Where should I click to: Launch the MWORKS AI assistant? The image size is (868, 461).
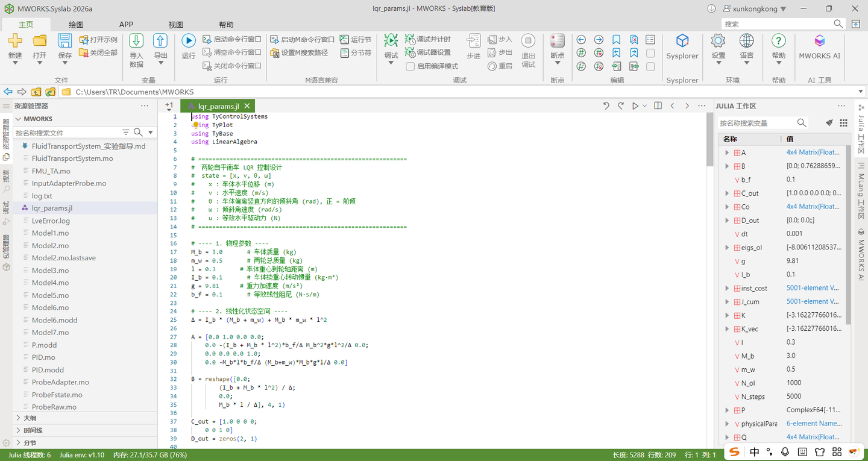click(819, 46)
